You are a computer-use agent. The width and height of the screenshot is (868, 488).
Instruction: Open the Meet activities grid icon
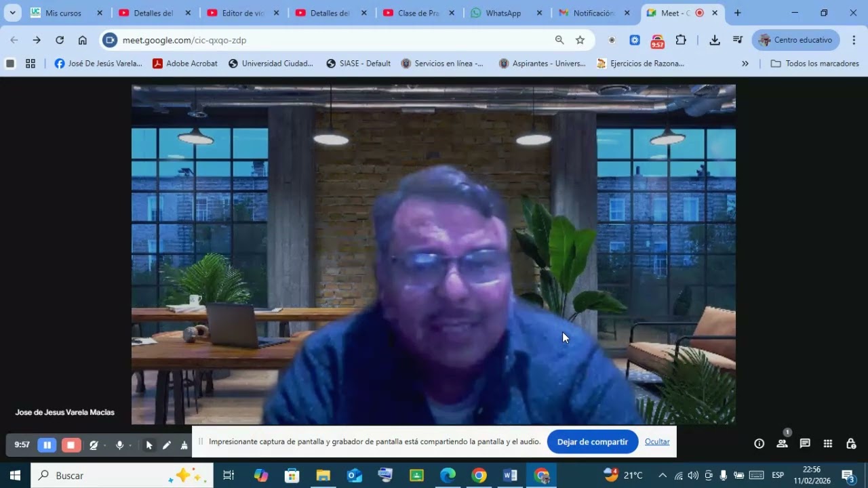(x=828, y=444)
